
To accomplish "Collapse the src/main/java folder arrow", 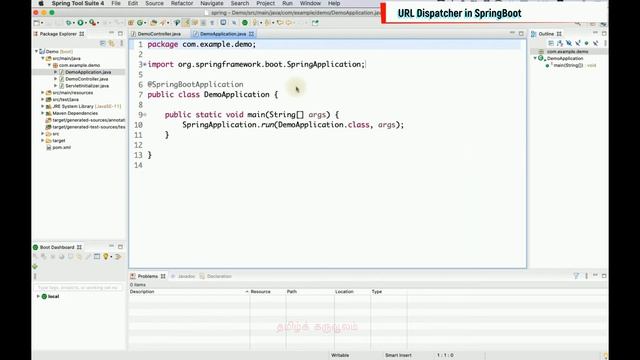I will 43,58.
